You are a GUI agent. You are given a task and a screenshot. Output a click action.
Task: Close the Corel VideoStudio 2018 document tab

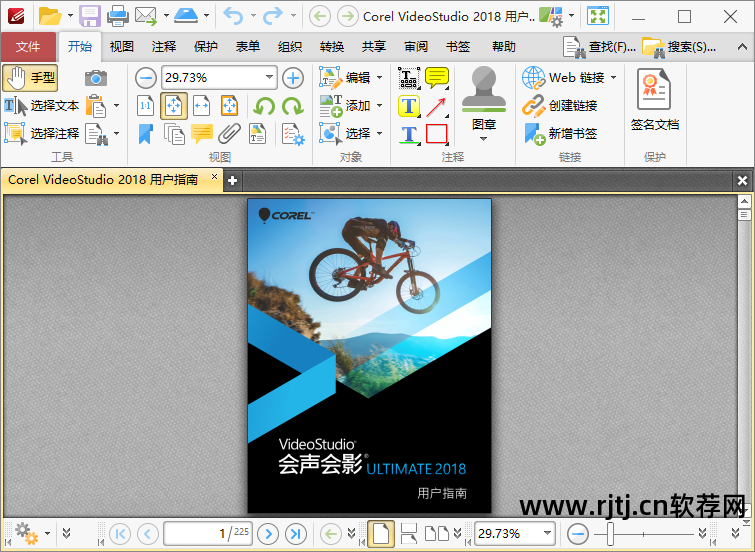click(214, 177)
